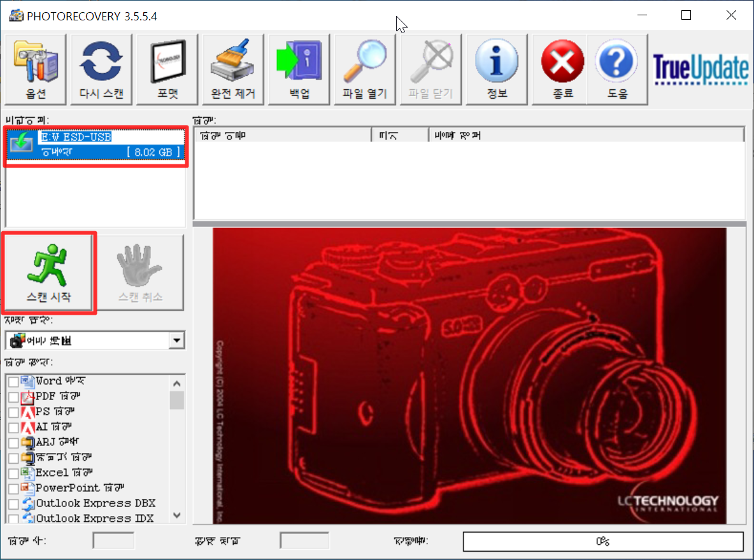Minimize the PHOTORECOVERY window

tap(642, 15)
